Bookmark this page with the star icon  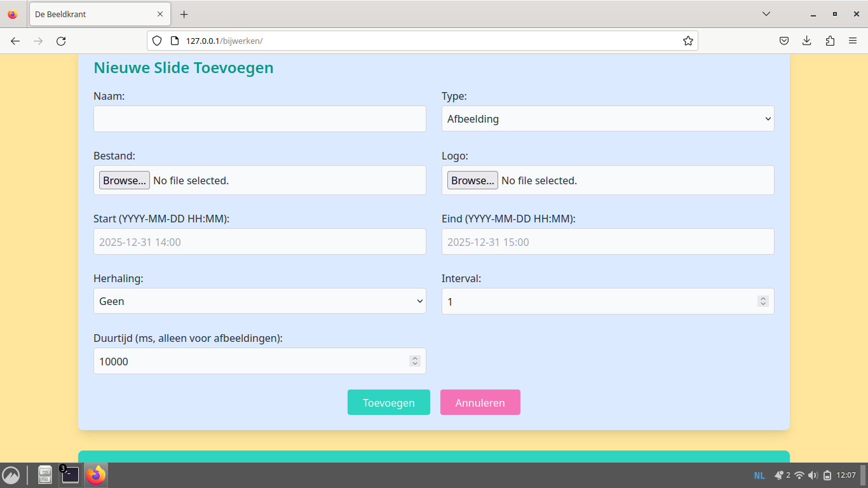coord(688,41)
